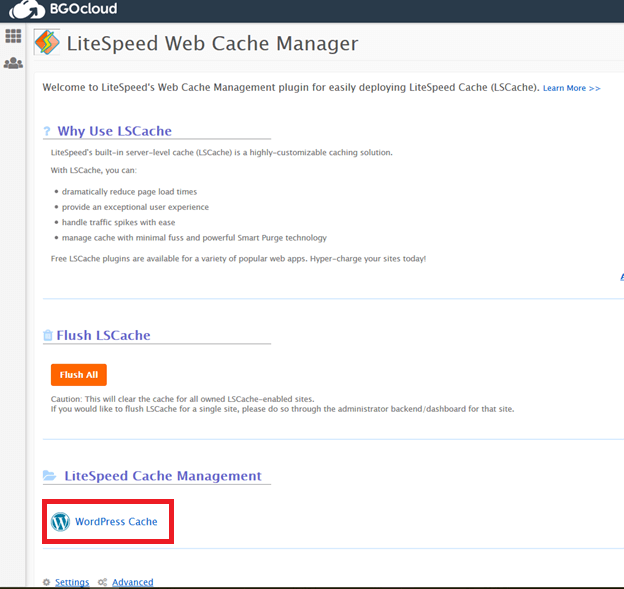Image resolution: width=624 pixels, height=589 pixels.
Task: Click the 'handle traffic spikes with ease' bullet
Action: 119,222
